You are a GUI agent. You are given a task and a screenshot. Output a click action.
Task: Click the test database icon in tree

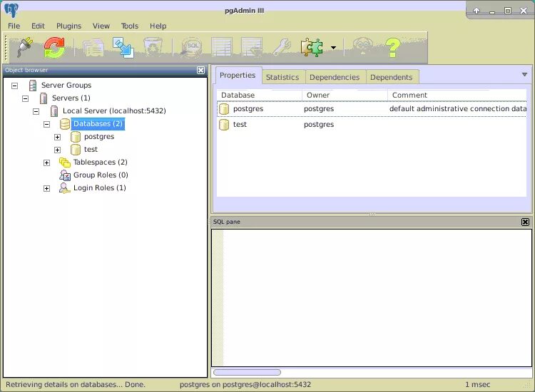click(76, 149)
